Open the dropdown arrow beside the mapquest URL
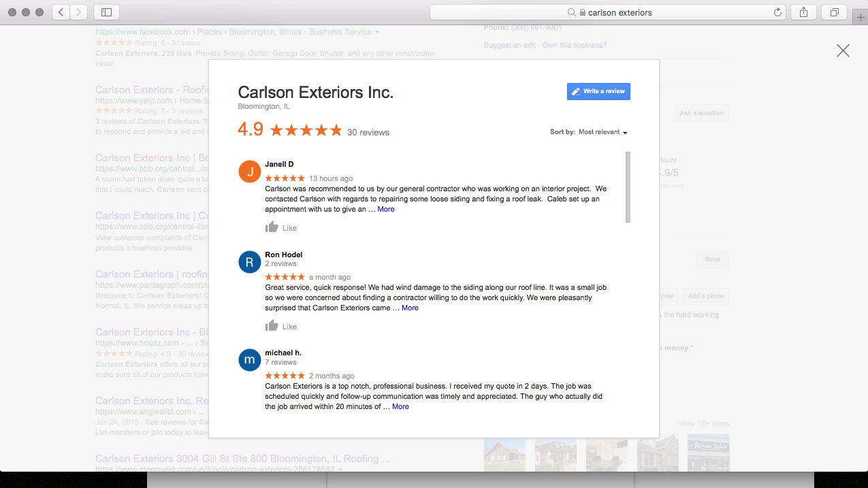The width and height of the screenshot is (868, 488). [340, 468]
